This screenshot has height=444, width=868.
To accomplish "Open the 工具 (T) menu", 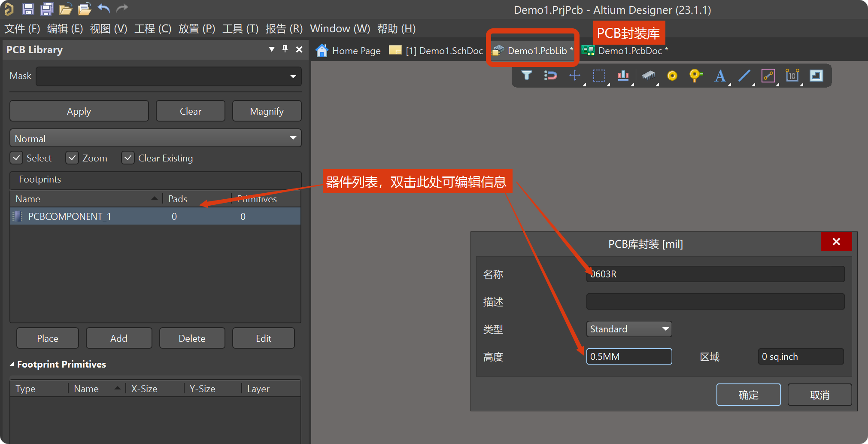I will click(240, 29).
